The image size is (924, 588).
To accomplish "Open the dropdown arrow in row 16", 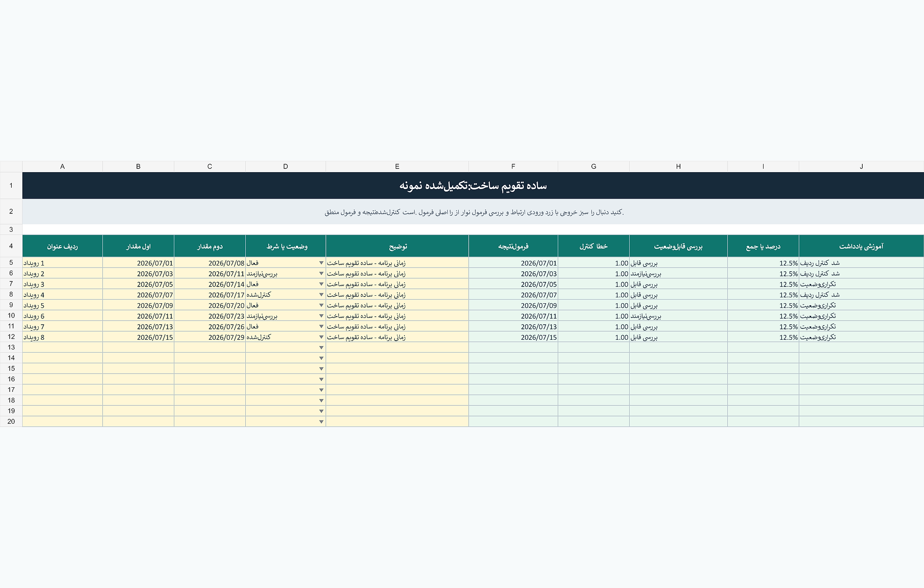I will click(x=321, y=379).
